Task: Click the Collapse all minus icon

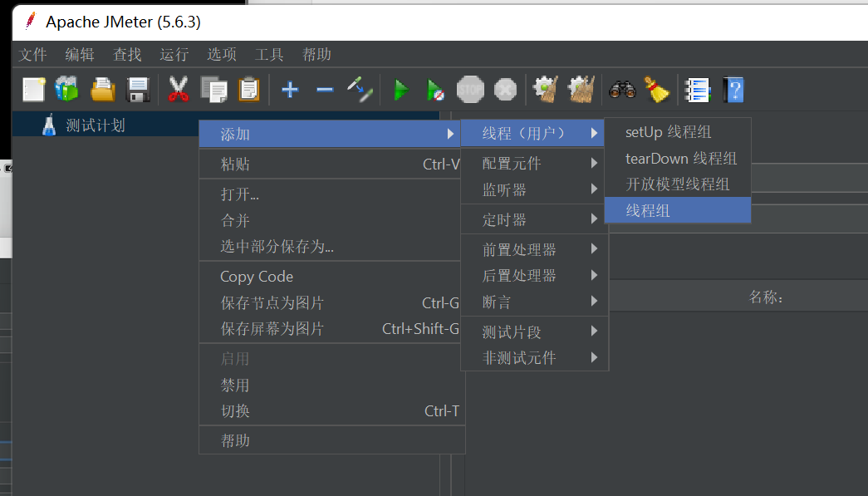Action: [x=325, y=89]
